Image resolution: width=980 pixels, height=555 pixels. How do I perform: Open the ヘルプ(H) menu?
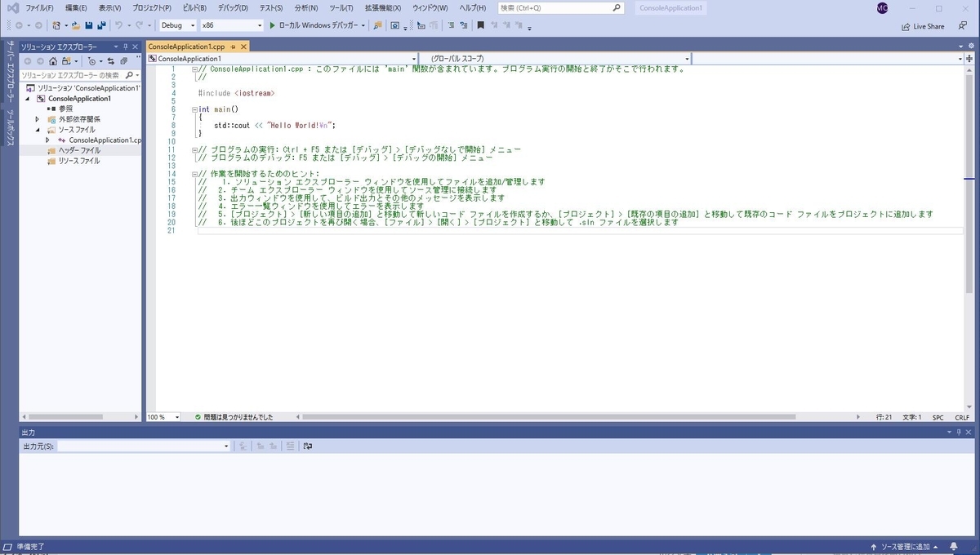pos(472,8)
